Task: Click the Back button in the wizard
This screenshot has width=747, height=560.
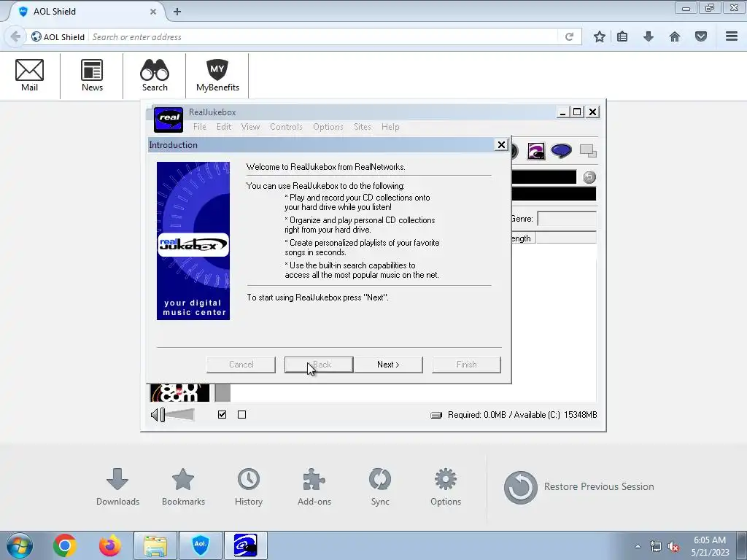Action: [319, 365]
